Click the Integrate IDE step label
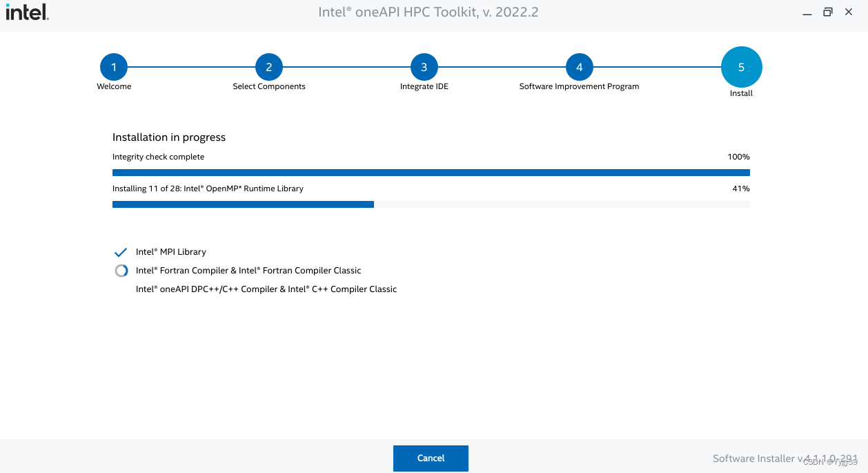This screenshot has width=868, height=473. point(424,86)
